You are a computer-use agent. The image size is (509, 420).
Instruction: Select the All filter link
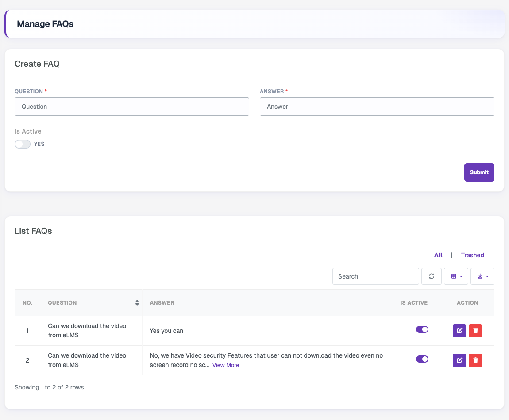tap(438, 255)
